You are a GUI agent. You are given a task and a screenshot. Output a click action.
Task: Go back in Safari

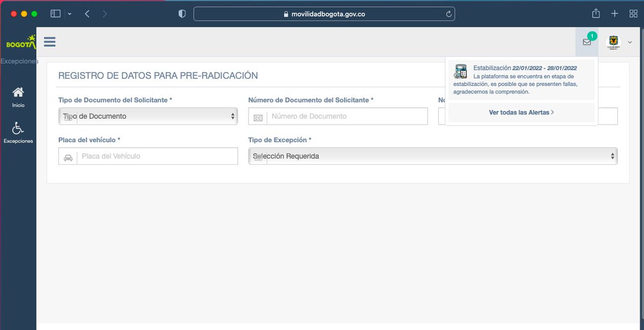pos(87,14)
